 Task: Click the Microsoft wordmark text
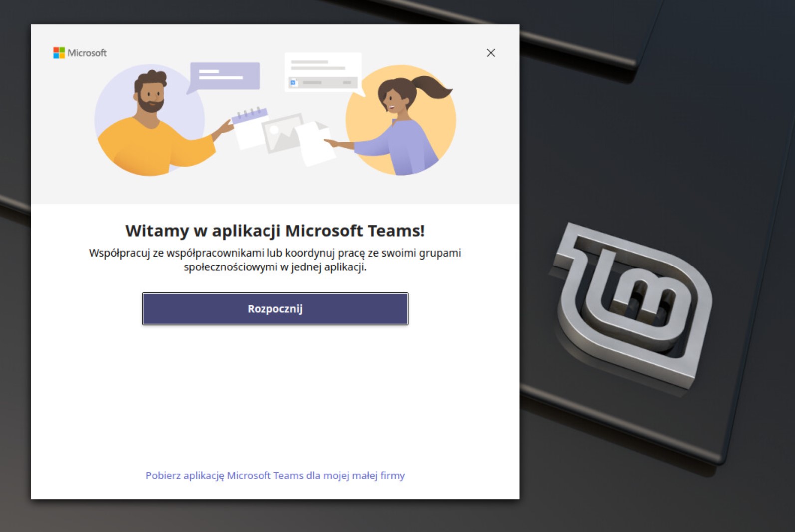pyautogui.click(x=87, y=53)
